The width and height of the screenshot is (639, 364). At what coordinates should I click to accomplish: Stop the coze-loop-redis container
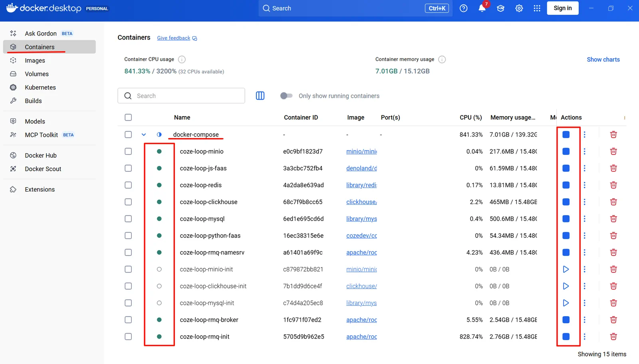coord(566,185)
